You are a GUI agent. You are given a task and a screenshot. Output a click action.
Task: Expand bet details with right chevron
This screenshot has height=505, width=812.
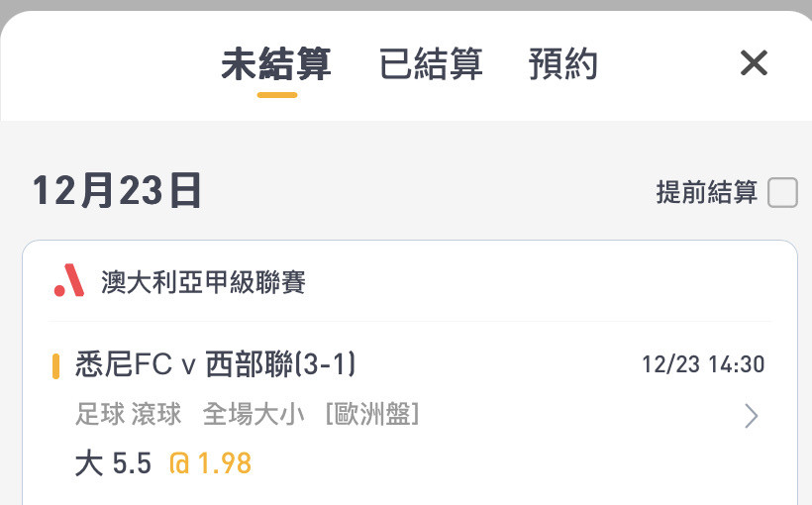pos(752,416)
